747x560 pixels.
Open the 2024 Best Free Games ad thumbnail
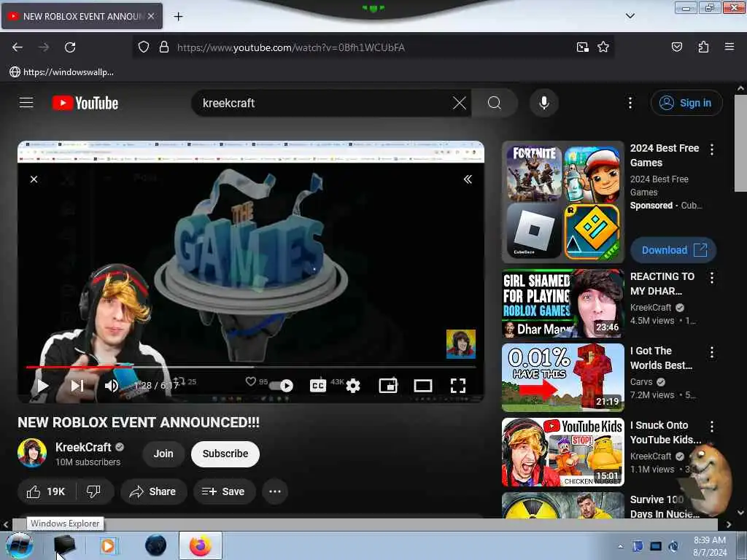pyautogui.click(x=562, y=203)
